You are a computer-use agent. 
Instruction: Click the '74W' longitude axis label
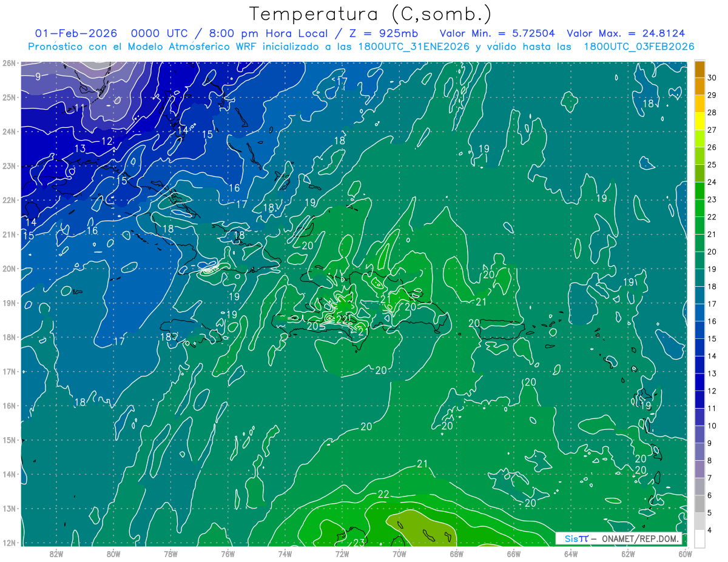point(285,554)
